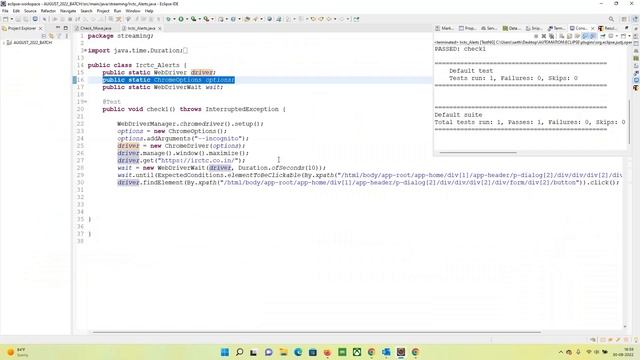Image resolution: width=640 pixels, height=360 pixels.
Task: Click Collapse All in Project Explorer
Action: coord(44,36)
